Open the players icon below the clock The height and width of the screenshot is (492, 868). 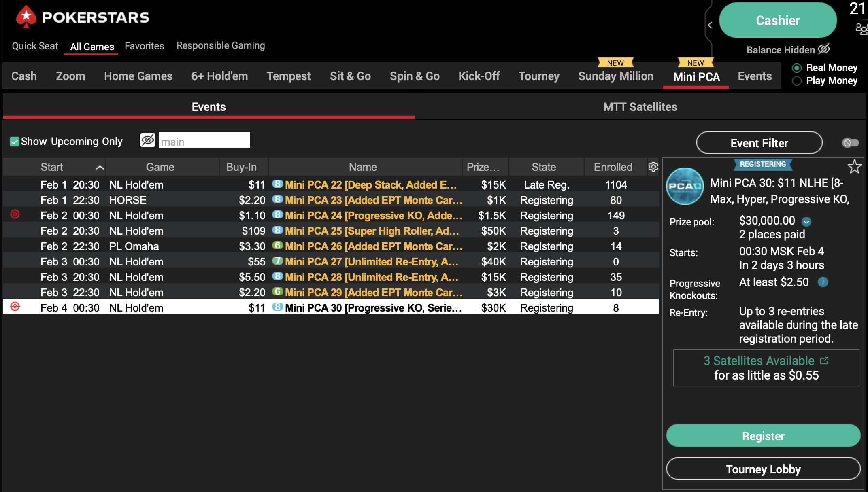[862, 29]
